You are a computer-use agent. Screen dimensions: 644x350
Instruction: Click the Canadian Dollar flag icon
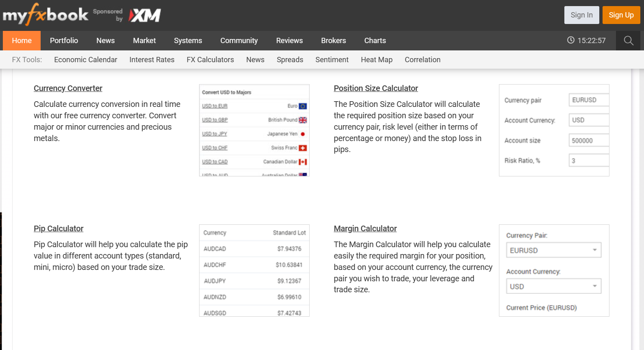[303, 162]
